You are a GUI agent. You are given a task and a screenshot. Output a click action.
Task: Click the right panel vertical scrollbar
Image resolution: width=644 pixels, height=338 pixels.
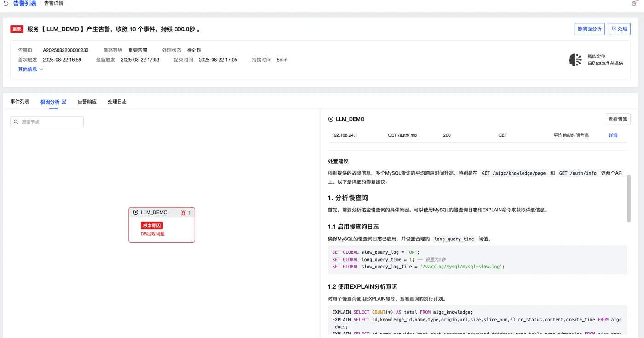point(629,199)
